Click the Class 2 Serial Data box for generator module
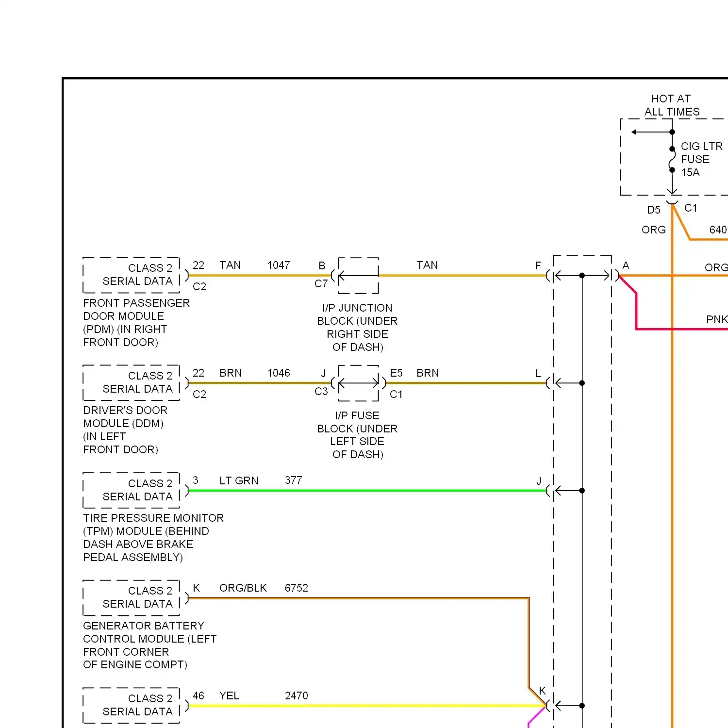The image size is (728, 728). [132, 598]
